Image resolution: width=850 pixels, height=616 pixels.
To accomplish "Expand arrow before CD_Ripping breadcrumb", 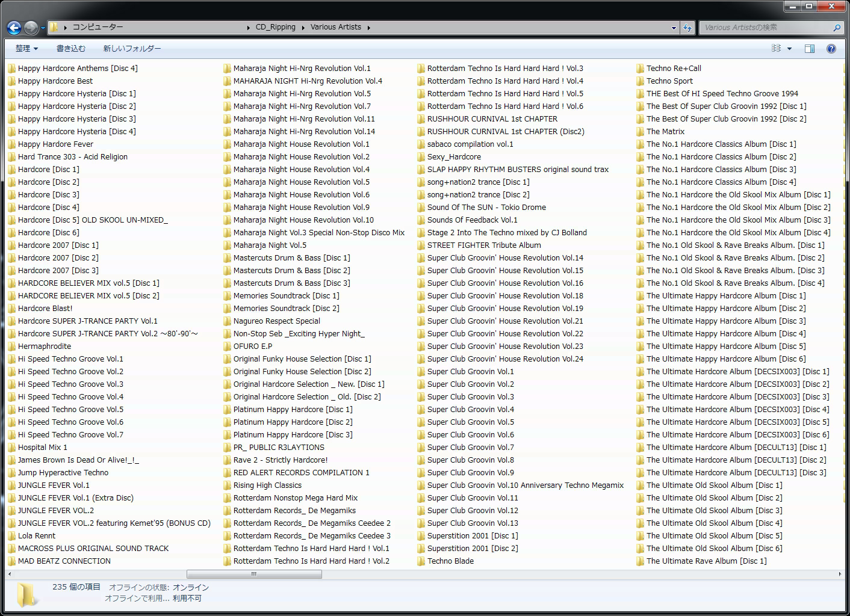I will 249,27.
